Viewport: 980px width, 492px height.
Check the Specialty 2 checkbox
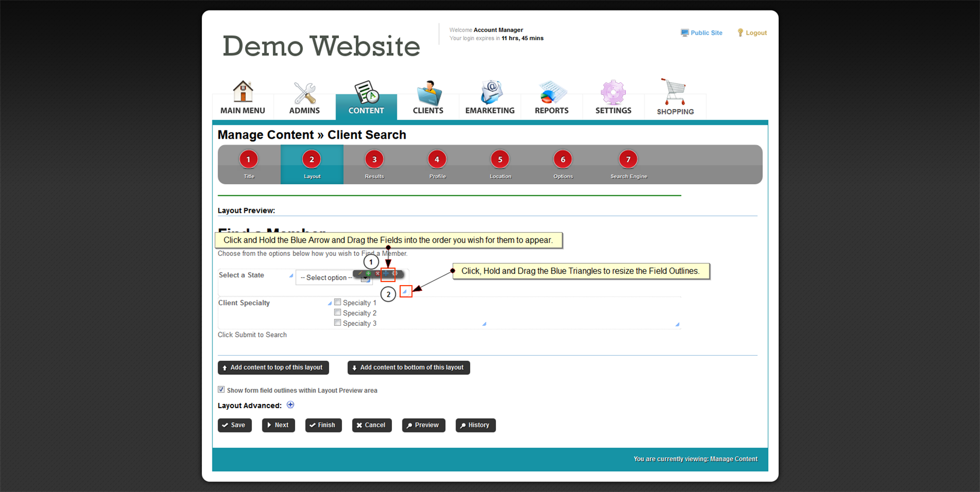(x=337, y=313)
